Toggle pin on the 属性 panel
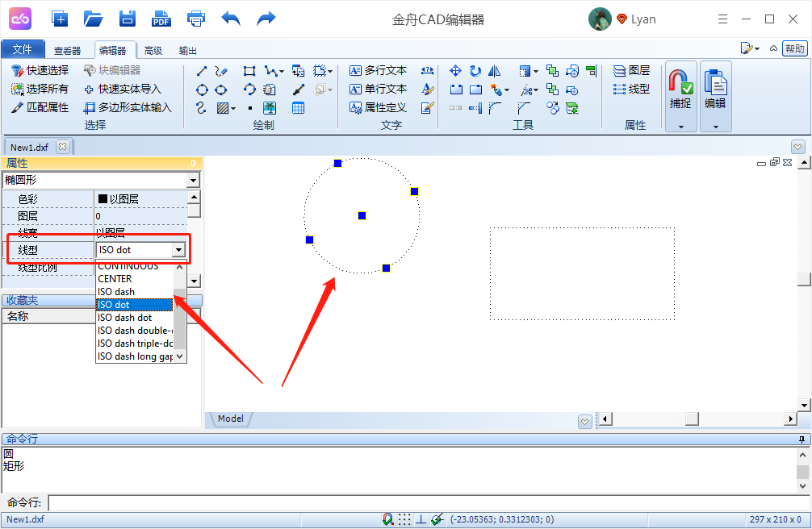Viewport: 812px width, 529px height. (x=193, y=164)
